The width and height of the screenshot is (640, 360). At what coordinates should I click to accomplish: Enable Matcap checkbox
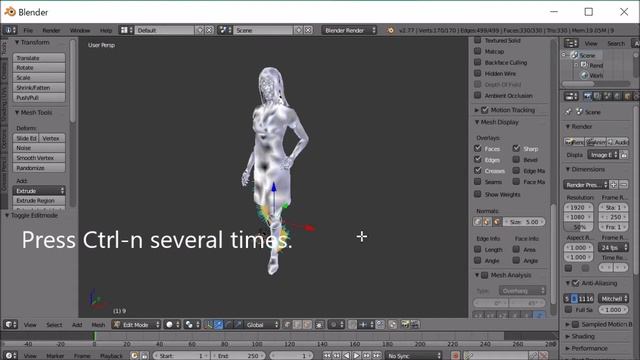pos(478,51)
